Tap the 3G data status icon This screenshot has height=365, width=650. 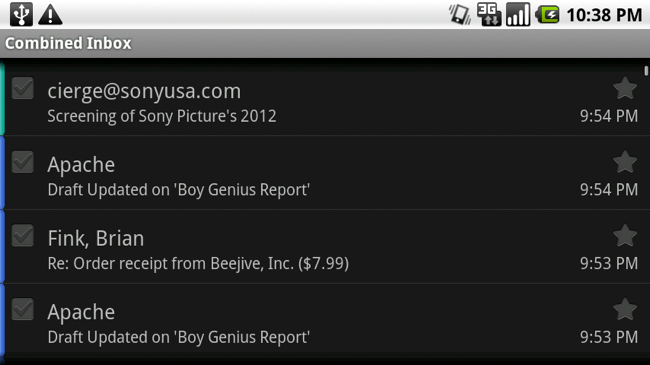tap(489, 15)
